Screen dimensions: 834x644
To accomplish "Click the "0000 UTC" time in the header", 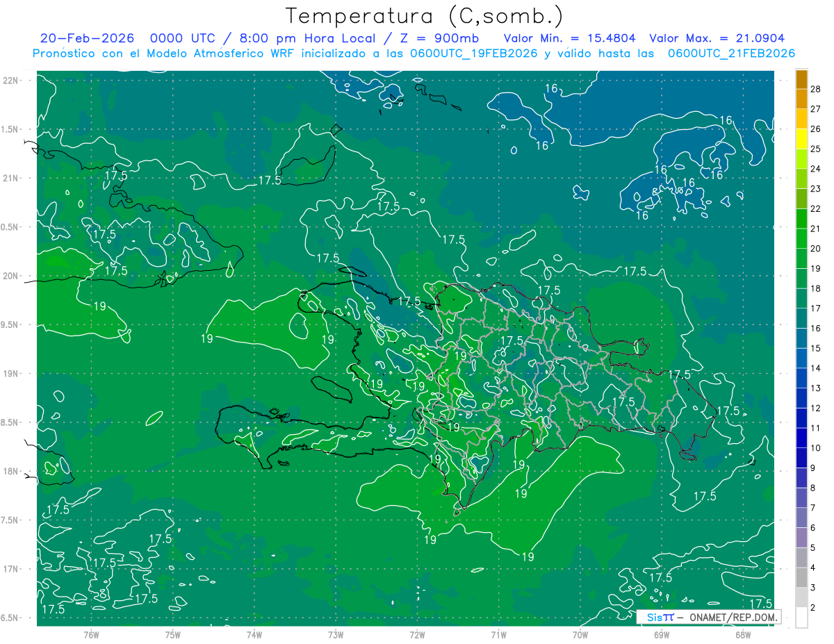I will coord(184,38).
